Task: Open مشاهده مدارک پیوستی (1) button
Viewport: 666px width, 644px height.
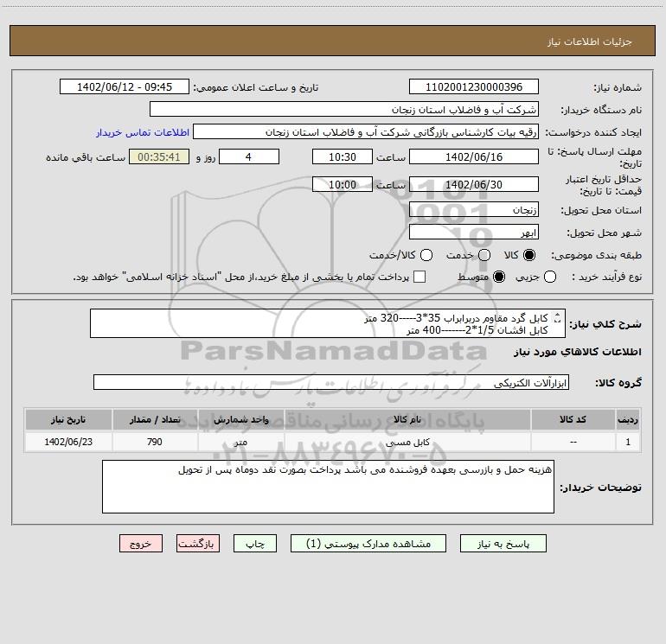Action: coord(368,544)
